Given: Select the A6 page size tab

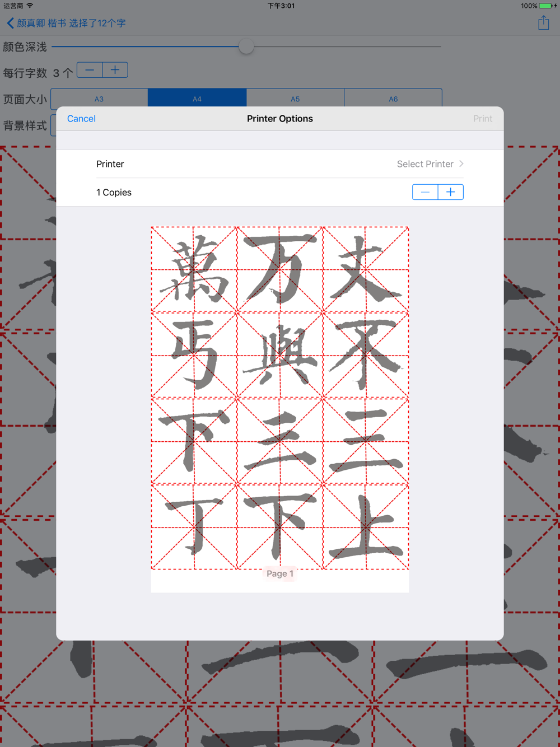Looking at the screenshot, I should (x=393, y=99).
